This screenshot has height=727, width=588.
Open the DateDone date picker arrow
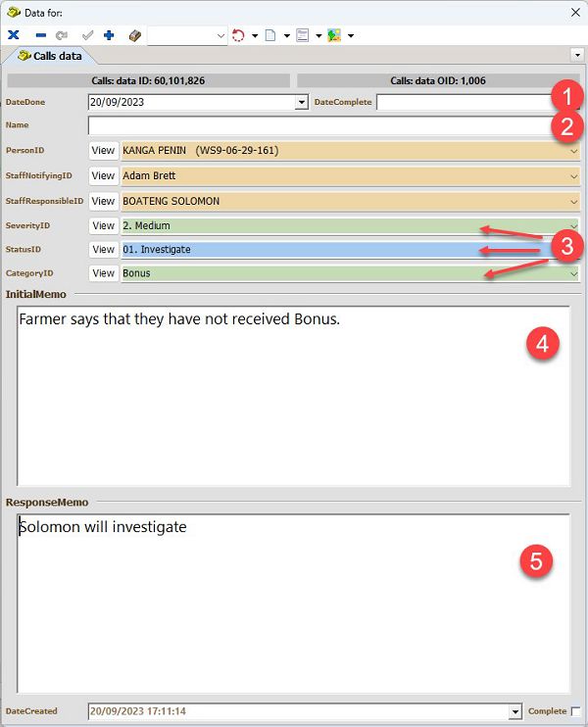(302, 102)
